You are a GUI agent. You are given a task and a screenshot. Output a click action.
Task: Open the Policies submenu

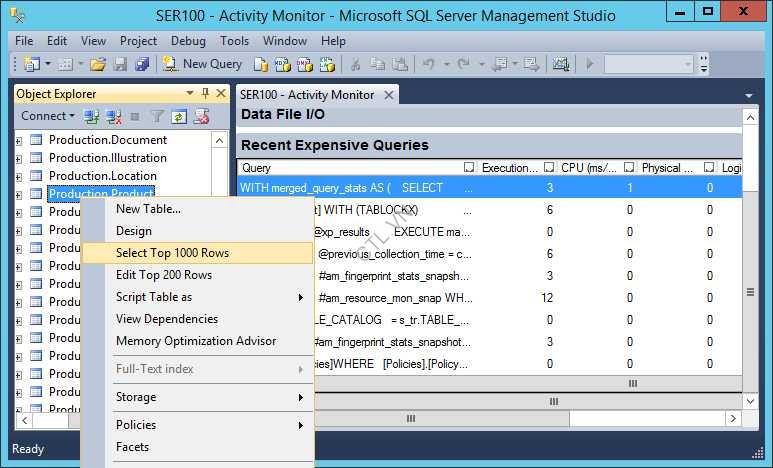click(x=197, y=425)
